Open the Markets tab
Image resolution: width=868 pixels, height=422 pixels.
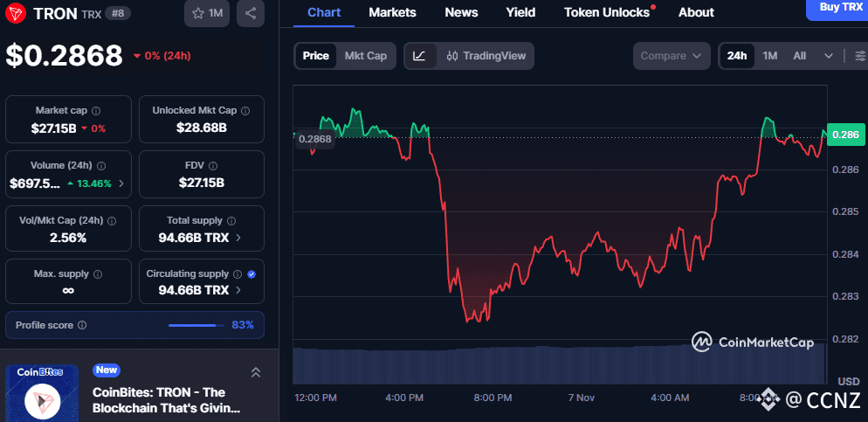(392, 12)
